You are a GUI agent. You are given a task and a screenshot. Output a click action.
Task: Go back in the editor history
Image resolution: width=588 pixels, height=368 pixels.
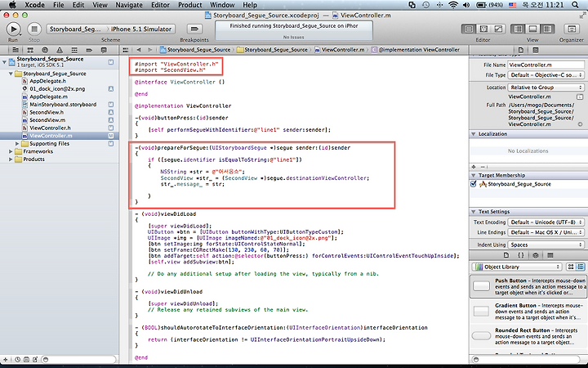pos(138,50)
